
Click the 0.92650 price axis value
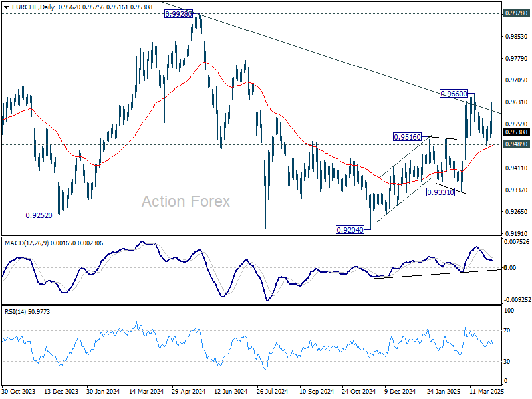point(517,211)
